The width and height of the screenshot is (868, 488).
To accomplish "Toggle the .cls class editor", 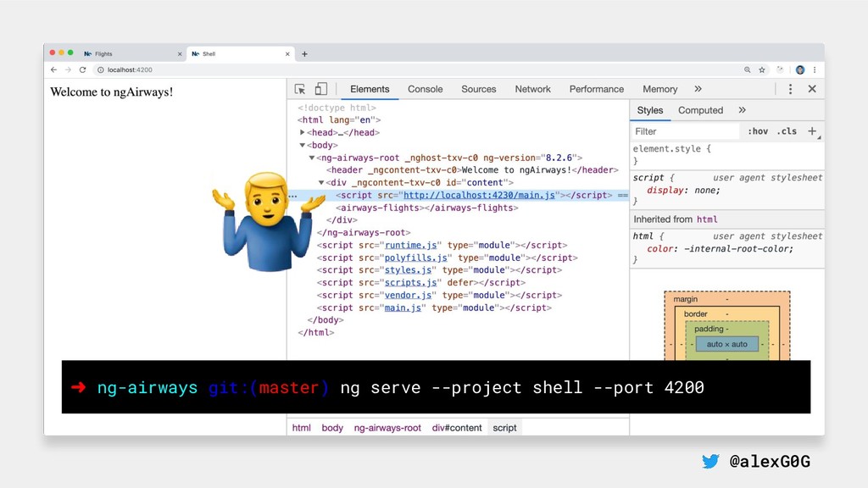I will pyautogui.click(x=787, y=131).
